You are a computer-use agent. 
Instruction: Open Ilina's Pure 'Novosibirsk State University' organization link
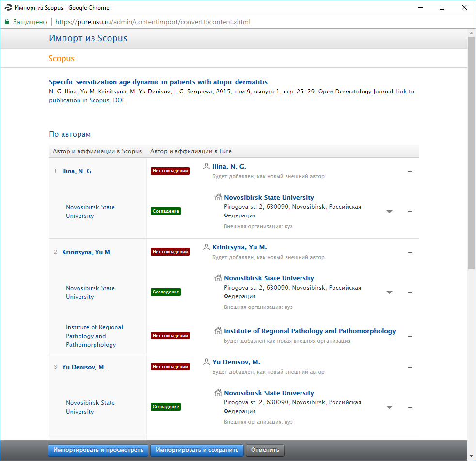pos(269,197)
